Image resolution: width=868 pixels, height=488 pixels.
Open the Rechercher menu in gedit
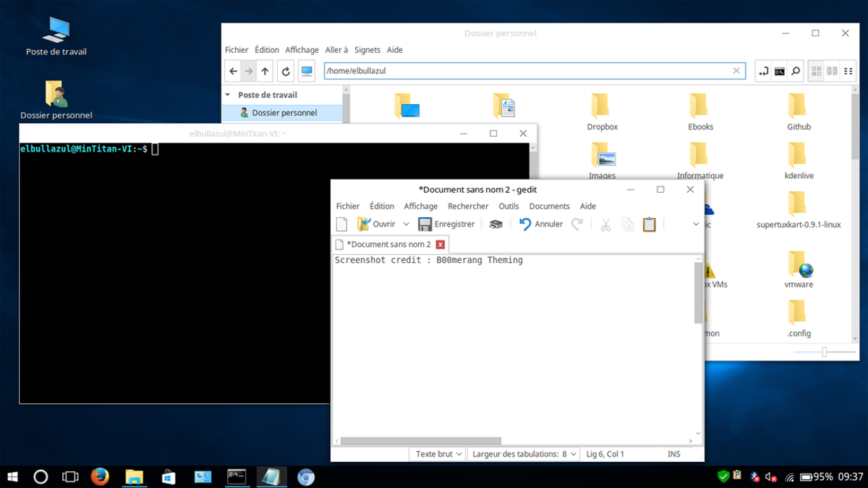(x=468, y=206)
